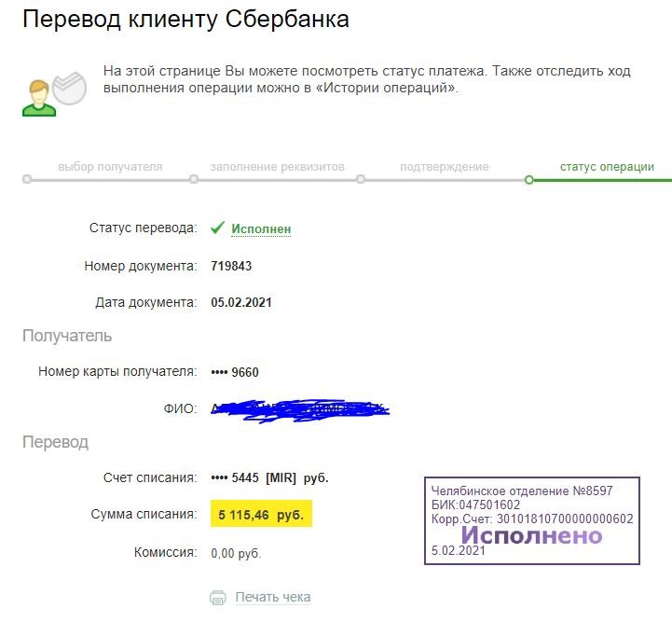Image resolution: width=672 pixels, height=636 pixels.
Task: Click the yellow highlighted amount 5 115,46 руб.
Action: [x=262, y=514]
